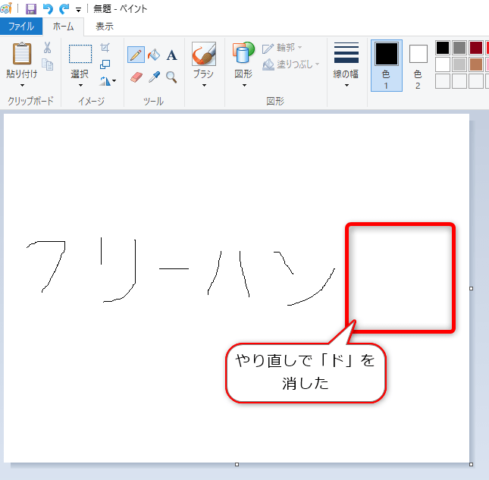The height and width of the screenshot is (480, 489).
Task: Activate the 色 1 color selector
Action: pos(386,65)
